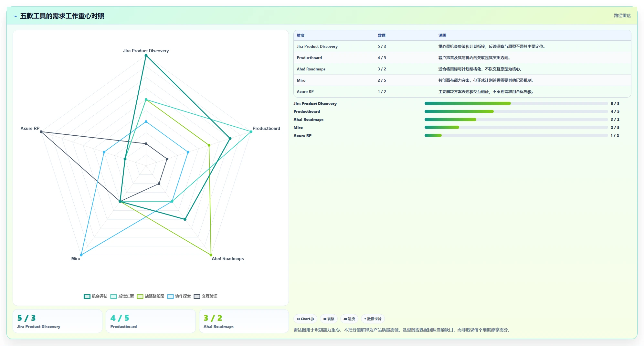
Task: Click the Axure RP radar axis label
Action: coord(30,128)
